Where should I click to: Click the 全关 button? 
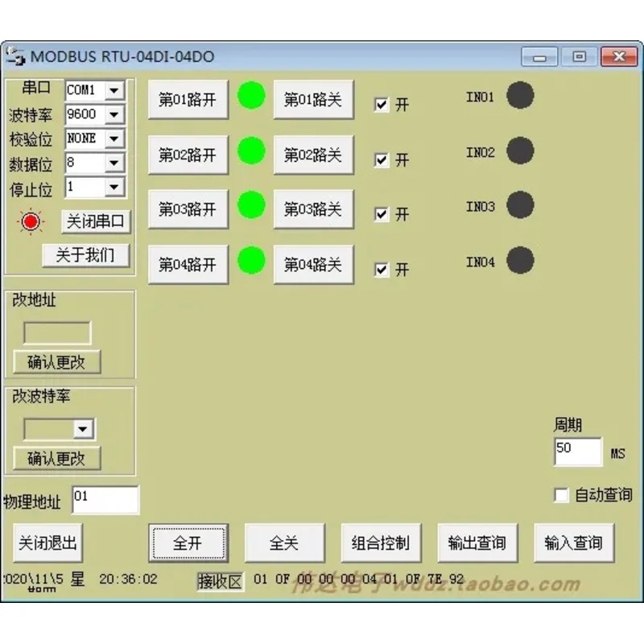click(x=285, y=543)
